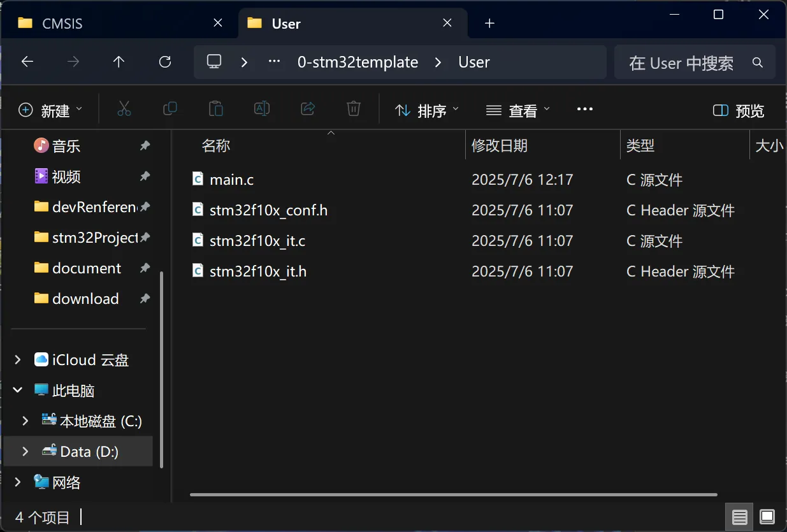Select the main.c file name

click(232, 180)
